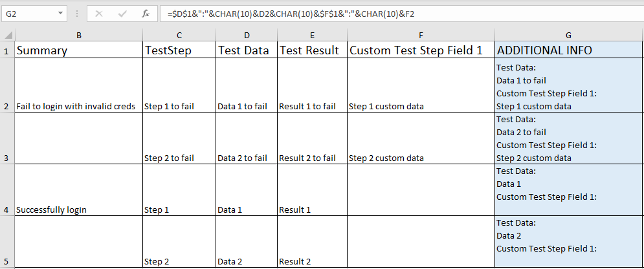This screenshot has height=269, width=644.
Task: Click cell 'Fail to login with invalid creds'
Action: click(x=76, y=106)
